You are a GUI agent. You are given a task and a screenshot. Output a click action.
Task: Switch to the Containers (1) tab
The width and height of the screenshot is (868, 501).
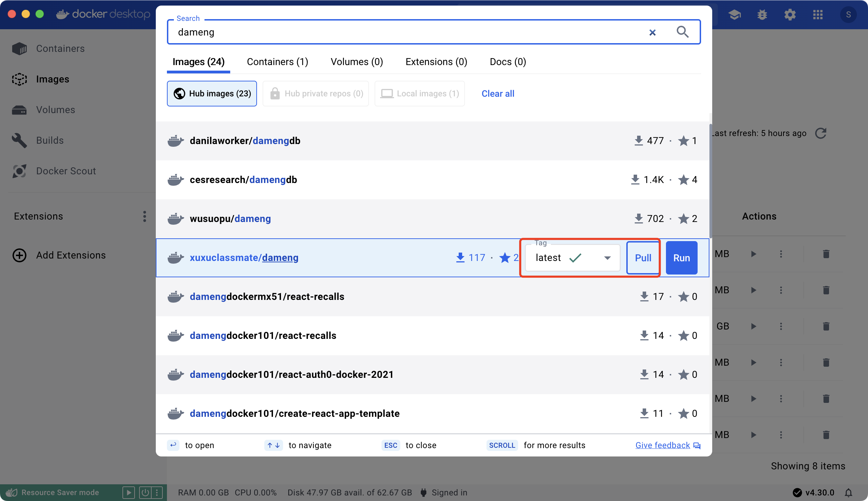click(278, 62)
